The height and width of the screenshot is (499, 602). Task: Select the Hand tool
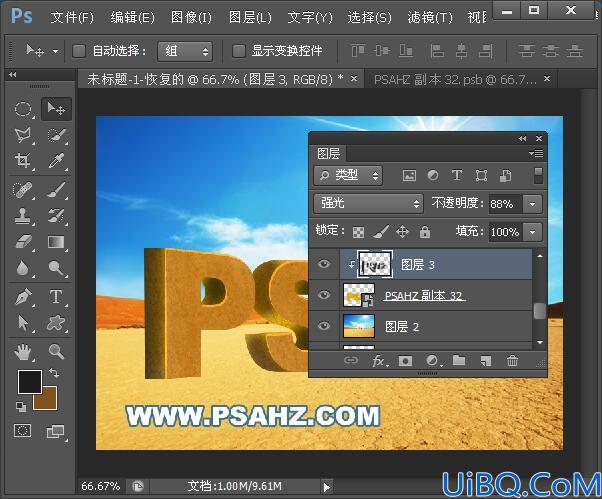23,352
